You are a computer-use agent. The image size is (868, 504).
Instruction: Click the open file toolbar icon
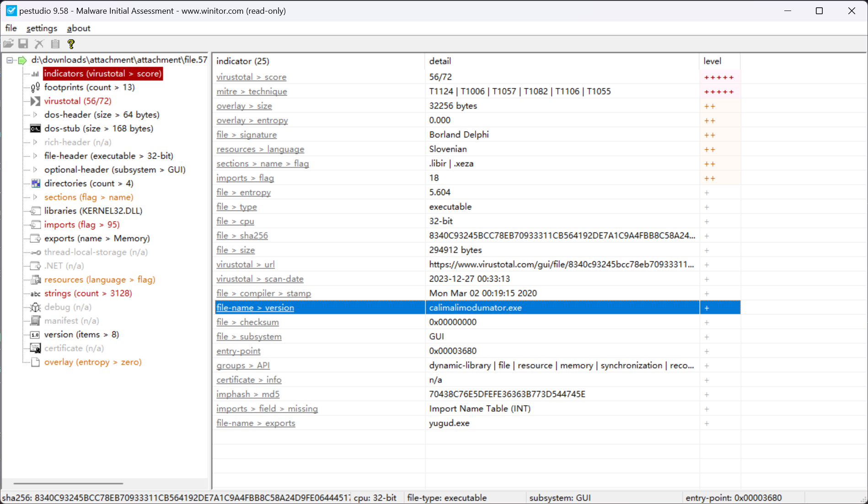click(x=8, y=44)
